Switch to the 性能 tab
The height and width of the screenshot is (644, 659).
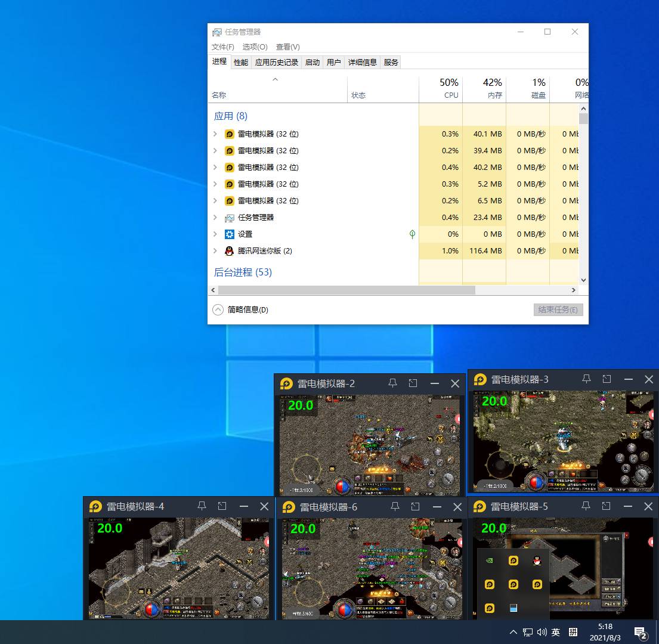tap(241, 62)
